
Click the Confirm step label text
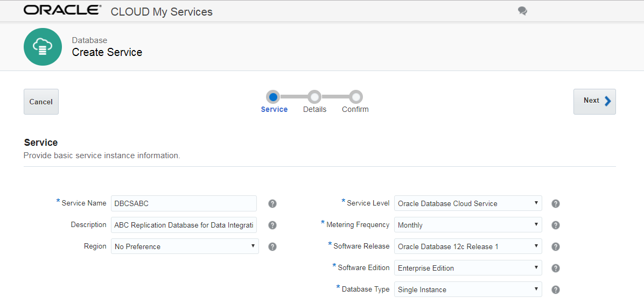click(x=355, y=110)
